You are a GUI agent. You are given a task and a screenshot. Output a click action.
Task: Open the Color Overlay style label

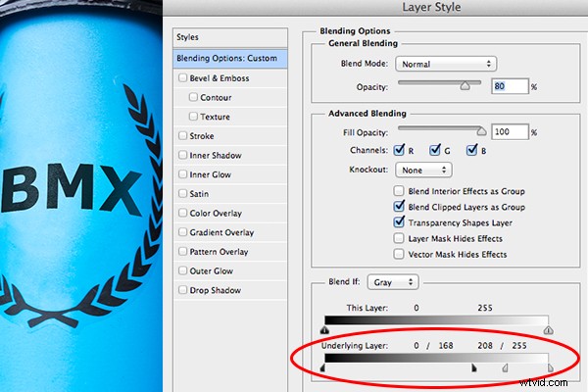coord(216,214)
